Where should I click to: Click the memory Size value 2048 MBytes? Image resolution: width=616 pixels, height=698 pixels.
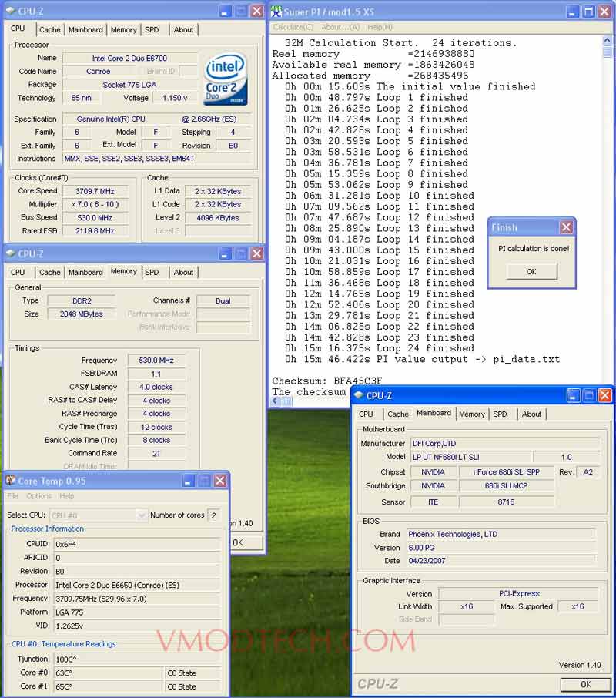click(82, 314)
